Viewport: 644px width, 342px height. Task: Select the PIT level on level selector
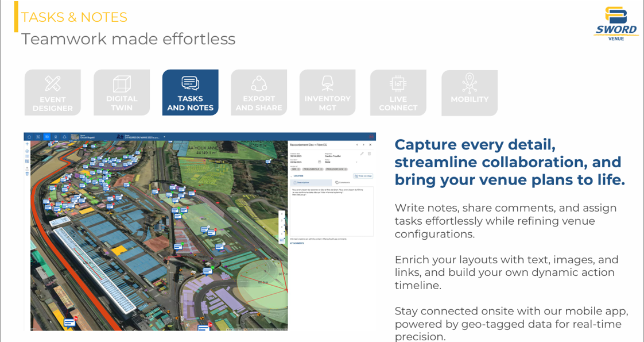point(282,240)
